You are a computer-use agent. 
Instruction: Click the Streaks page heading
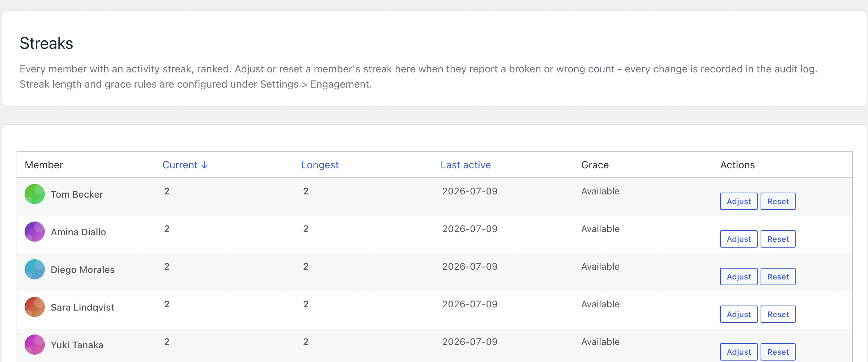46,43
